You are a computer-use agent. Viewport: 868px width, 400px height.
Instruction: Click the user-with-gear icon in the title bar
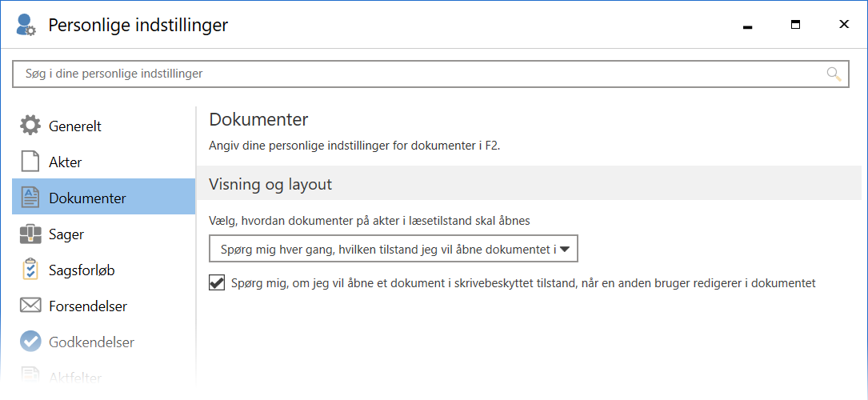click(x=26, y=26)
